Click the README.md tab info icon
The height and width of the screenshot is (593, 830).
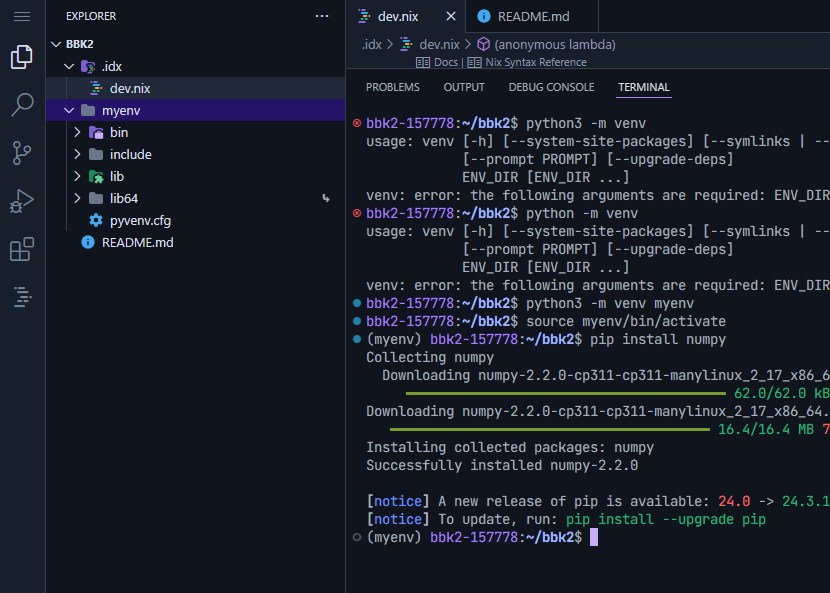484,16
